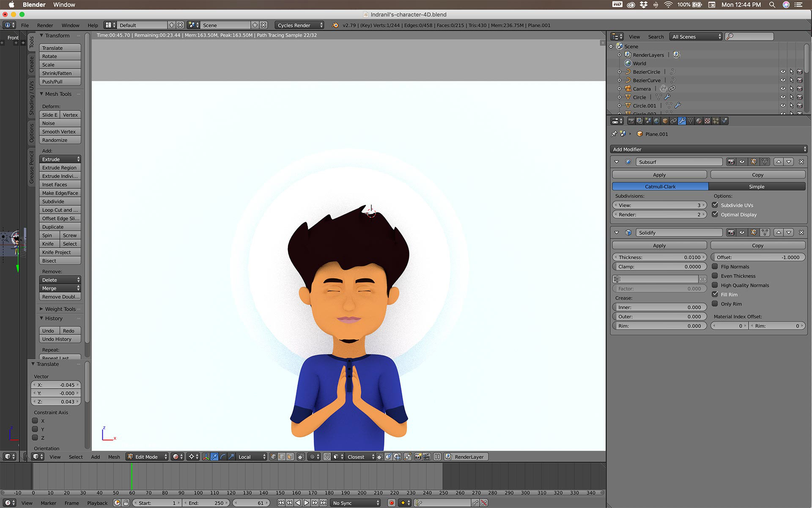
Task: Click the translate manipulator arrow icon
Action: click(214, 457)
